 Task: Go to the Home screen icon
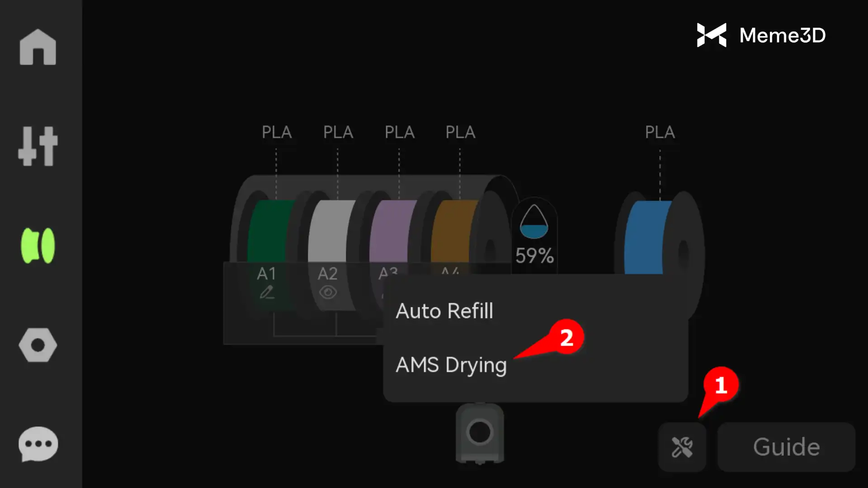pos(38,47)
